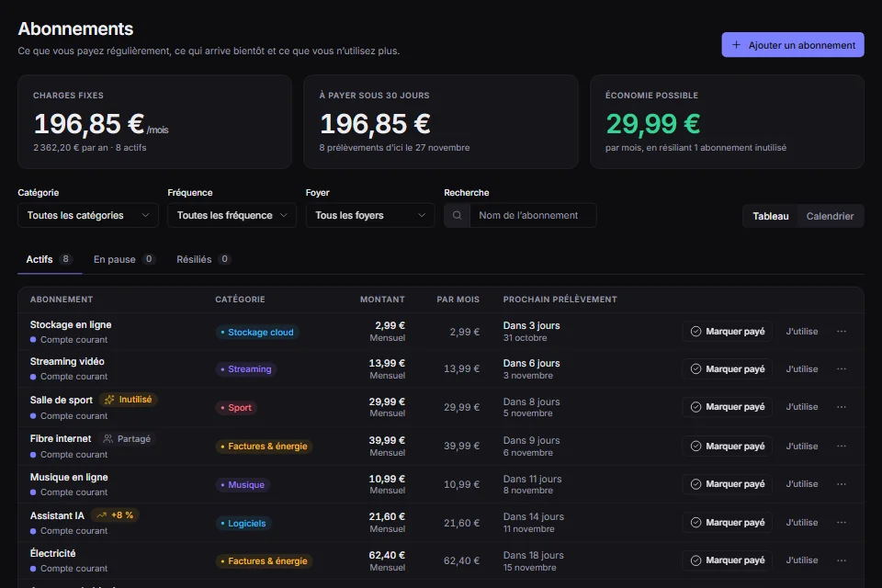Click the Musique category tag
The width and height of the screenshot is (882, 588).
(x=243, y=485)
